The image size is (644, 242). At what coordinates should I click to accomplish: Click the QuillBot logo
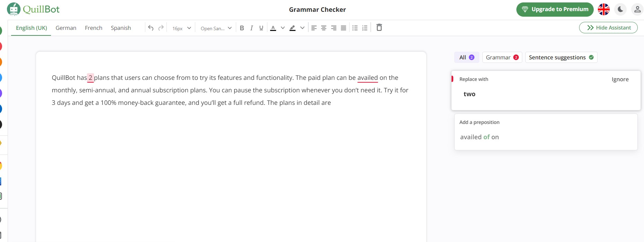click(x=33, y=9)
